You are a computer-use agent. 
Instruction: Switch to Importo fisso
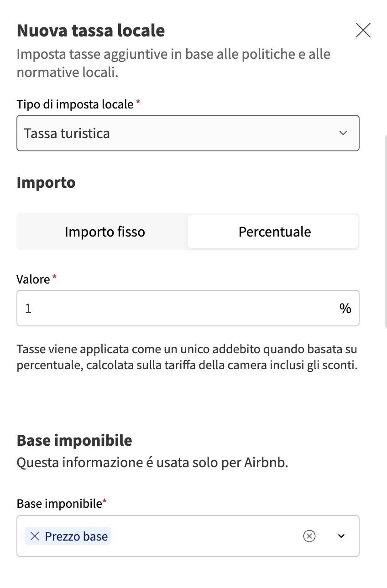coord(105,232)
